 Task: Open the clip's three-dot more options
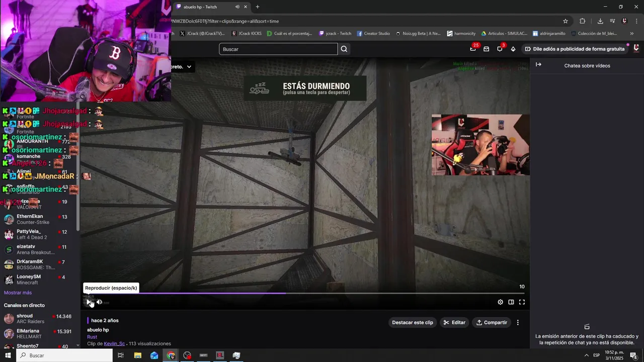[518, 322]
